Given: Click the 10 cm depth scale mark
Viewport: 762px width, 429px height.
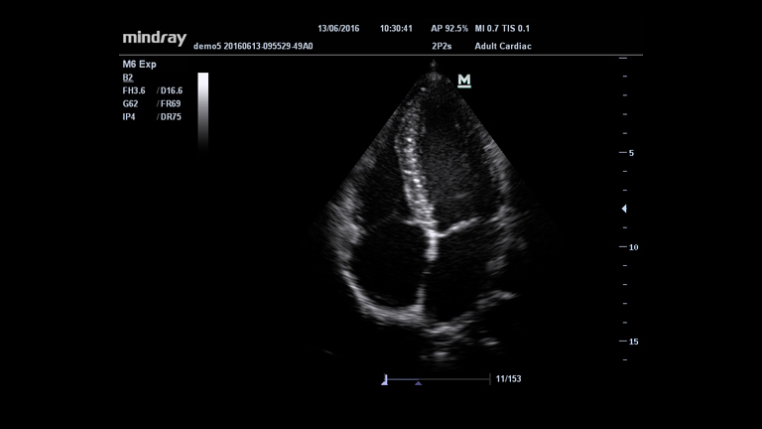Looking at the screenshot, I should [632, 247].
